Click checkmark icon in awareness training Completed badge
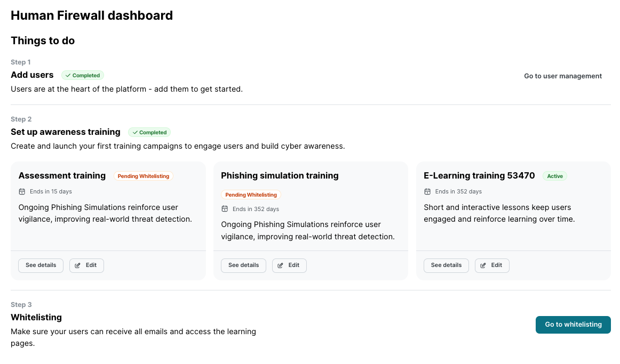Image resolution: width=620 pixels, height=364 pixels. point(134,133)
